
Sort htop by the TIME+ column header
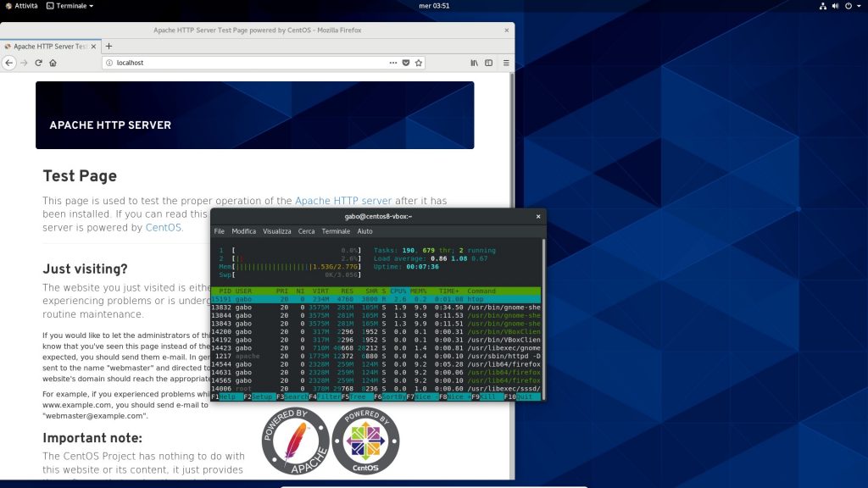point(449,291)
